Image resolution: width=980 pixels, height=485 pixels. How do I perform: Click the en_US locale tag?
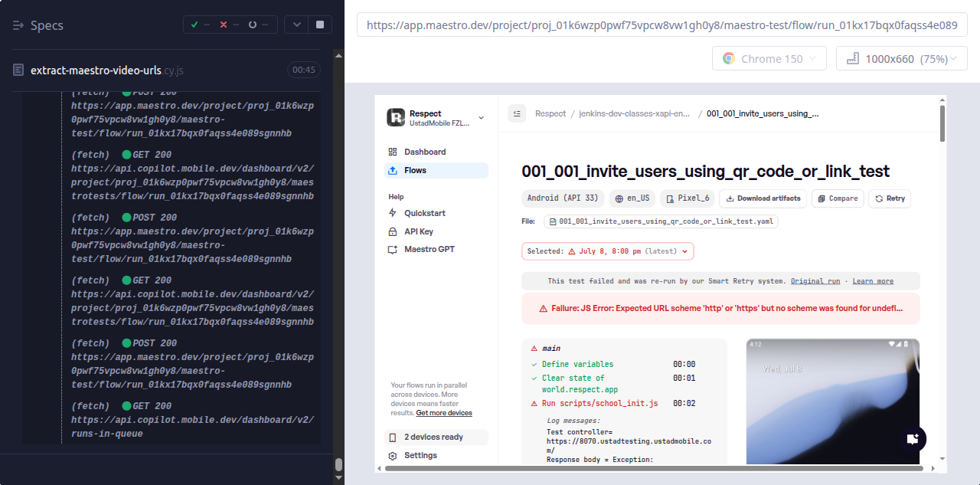click(632, 198)
